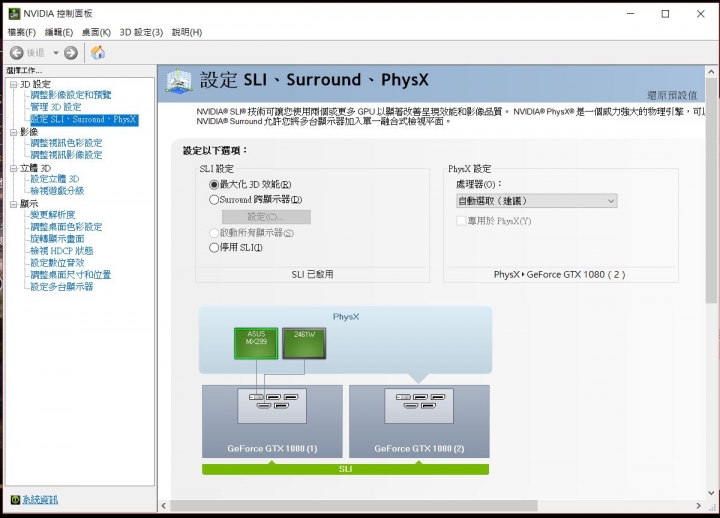The image size is (720, 518).
Task: Click the 設定(C)... button
Action: click(266, 217)
